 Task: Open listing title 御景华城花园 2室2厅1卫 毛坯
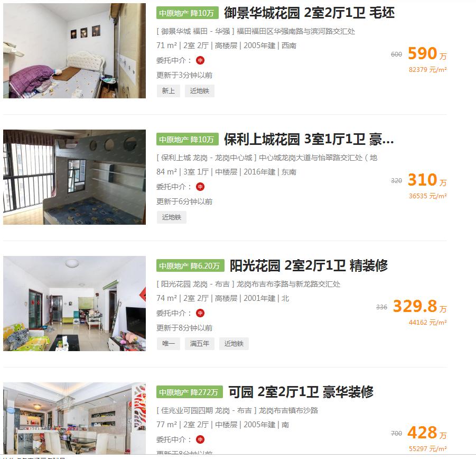click(x=310, y=13)
